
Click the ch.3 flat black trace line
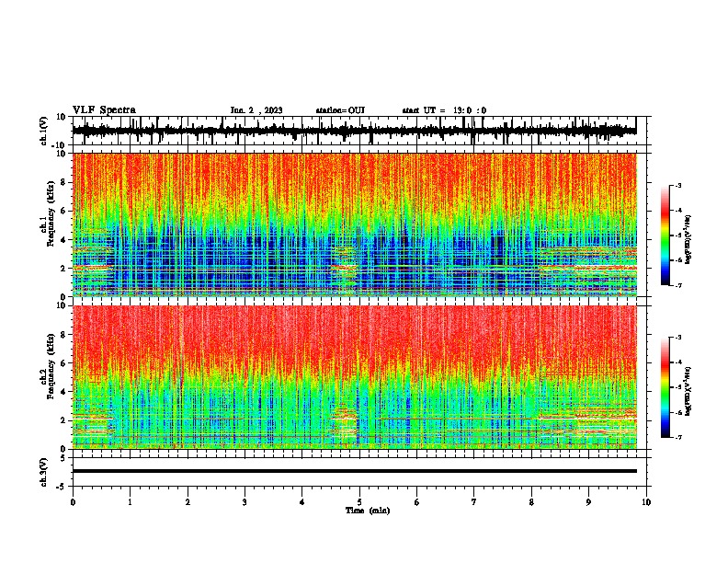(x=354, y=471)
